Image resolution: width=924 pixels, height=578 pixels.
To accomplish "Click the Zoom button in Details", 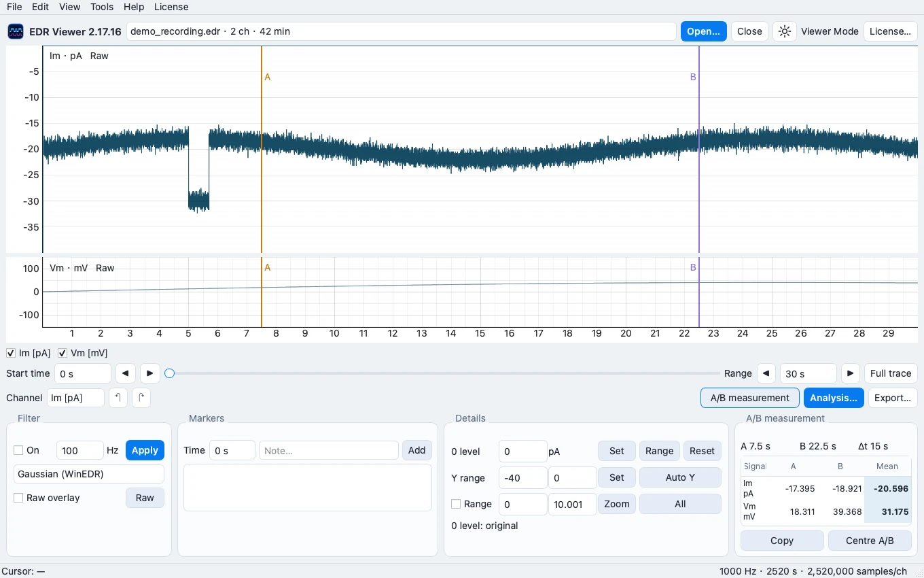I will tap(617, 504).
